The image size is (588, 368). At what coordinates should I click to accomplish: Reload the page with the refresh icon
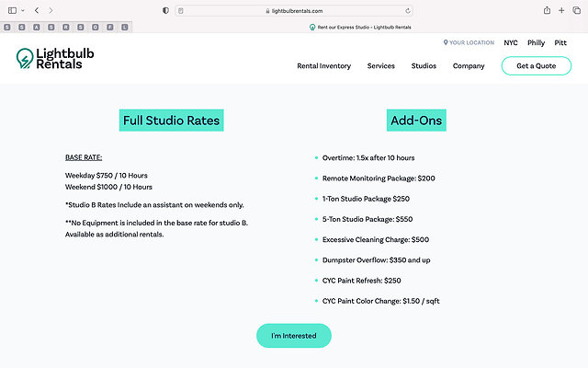point(407,10)
